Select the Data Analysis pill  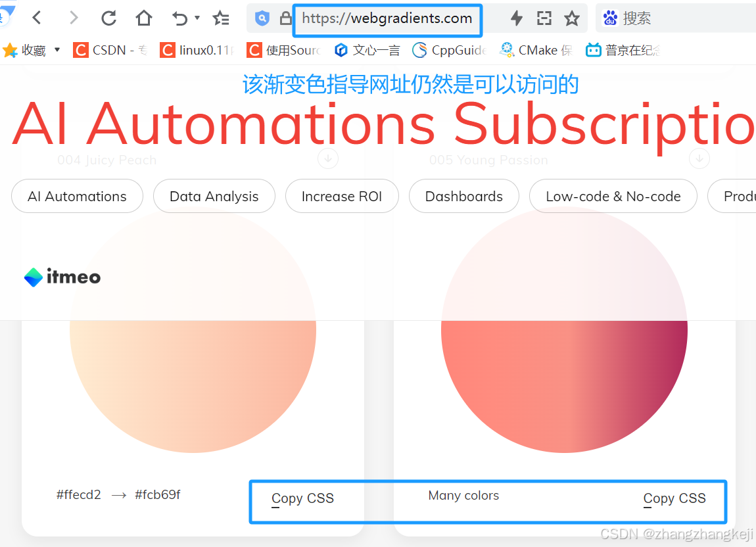[x=214, y=197]
